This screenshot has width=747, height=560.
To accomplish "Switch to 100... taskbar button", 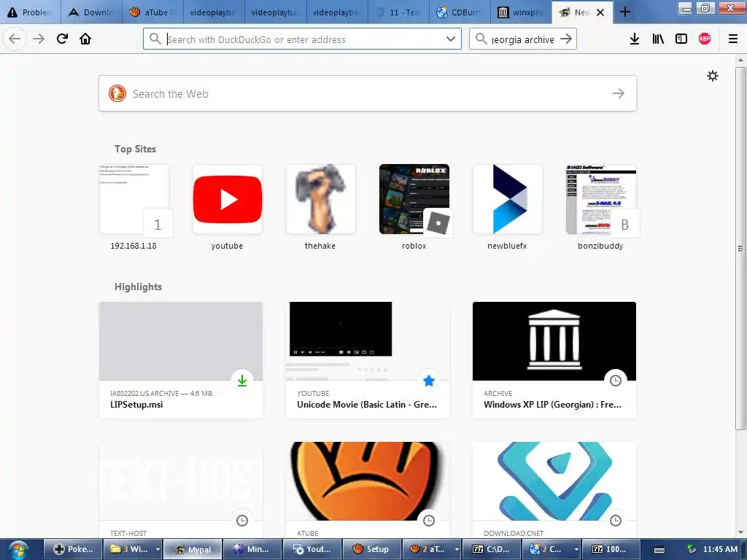I will (x=611, y=549).
